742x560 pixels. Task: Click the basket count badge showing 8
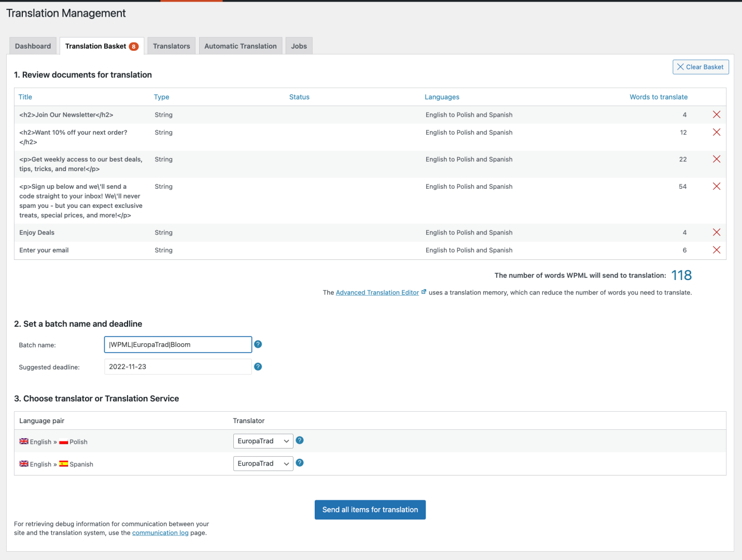134,46
